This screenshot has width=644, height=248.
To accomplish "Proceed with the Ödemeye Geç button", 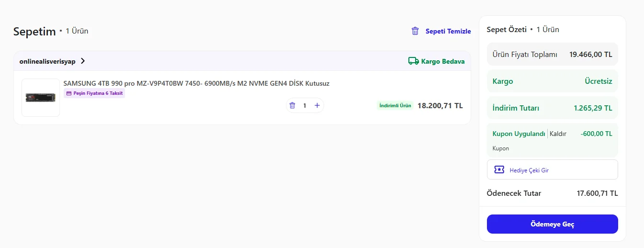I will pos(553,224).
